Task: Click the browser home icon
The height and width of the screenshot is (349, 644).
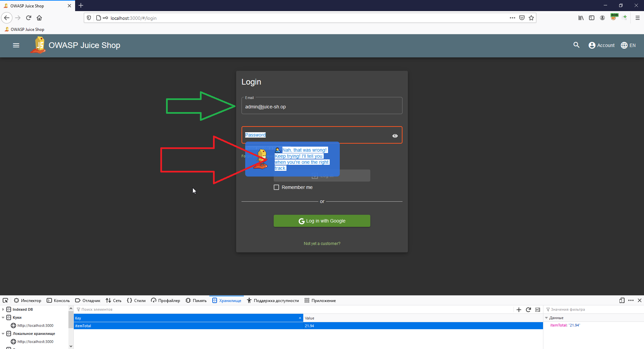Action: click(39, 18)
